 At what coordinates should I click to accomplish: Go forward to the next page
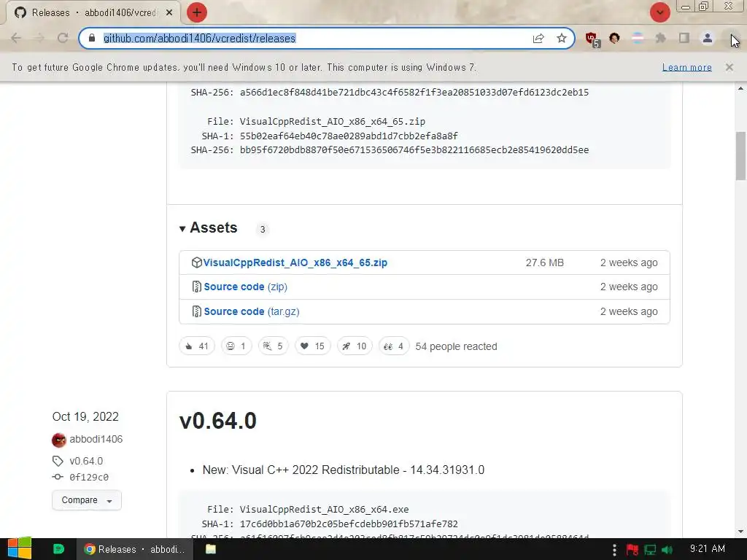[39, 38]
